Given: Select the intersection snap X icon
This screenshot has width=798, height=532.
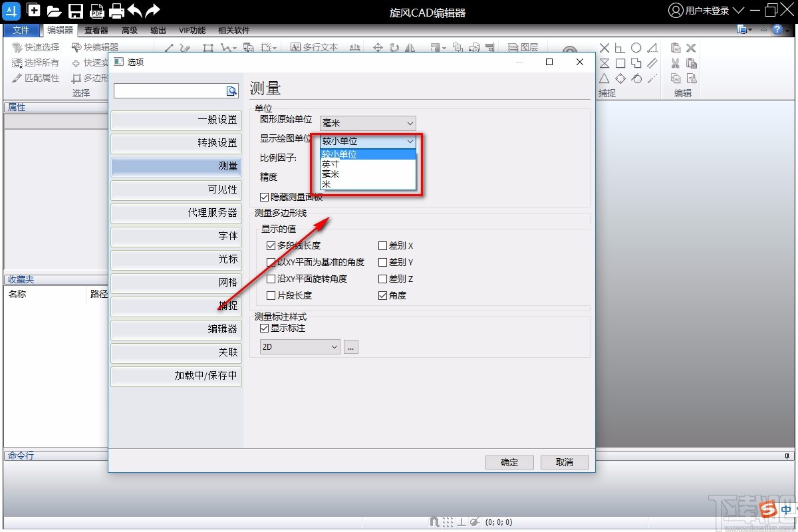Looking at the screenshot, I should click(604, 48).
